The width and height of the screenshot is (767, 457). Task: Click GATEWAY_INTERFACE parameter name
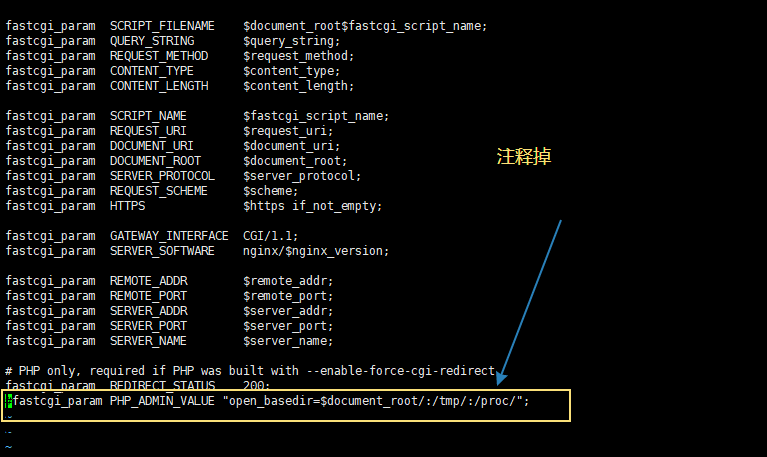(169, 236)
